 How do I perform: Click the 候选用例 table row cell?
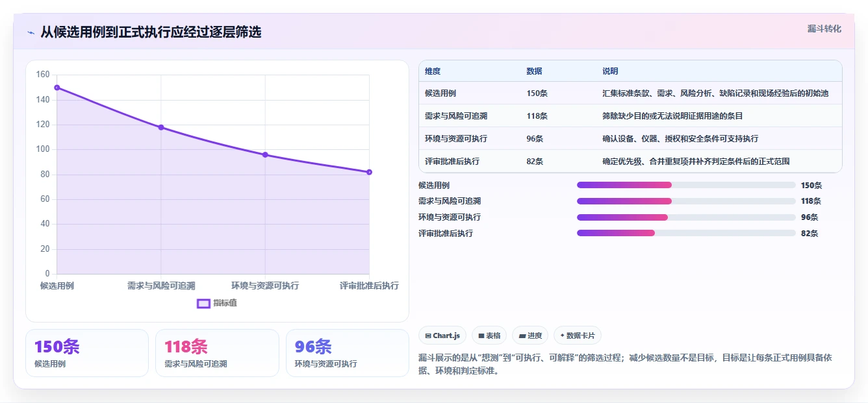[x=440, y=93]
